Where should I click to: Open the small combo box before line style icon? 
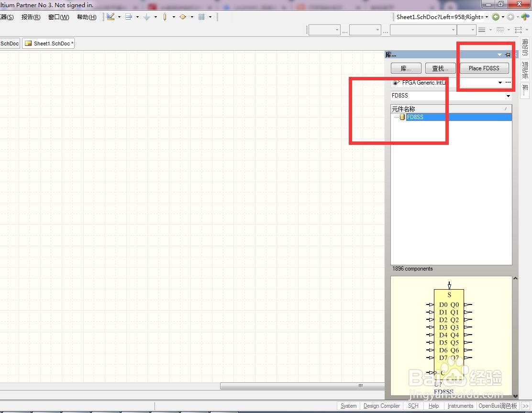click(466, 30)
